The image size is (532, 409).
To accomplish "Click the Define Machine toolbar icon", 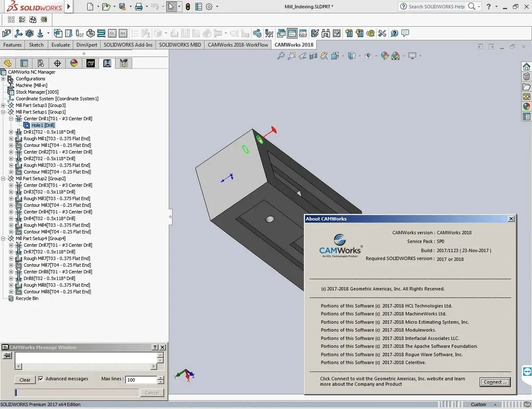I will point(7,33).
